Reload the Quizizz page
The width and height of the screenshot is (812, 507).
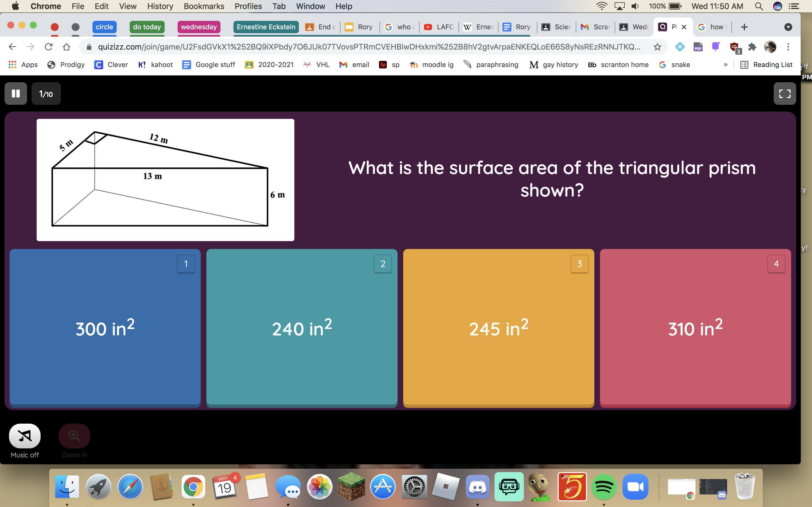pyautogui.click(x=49, y=47)
